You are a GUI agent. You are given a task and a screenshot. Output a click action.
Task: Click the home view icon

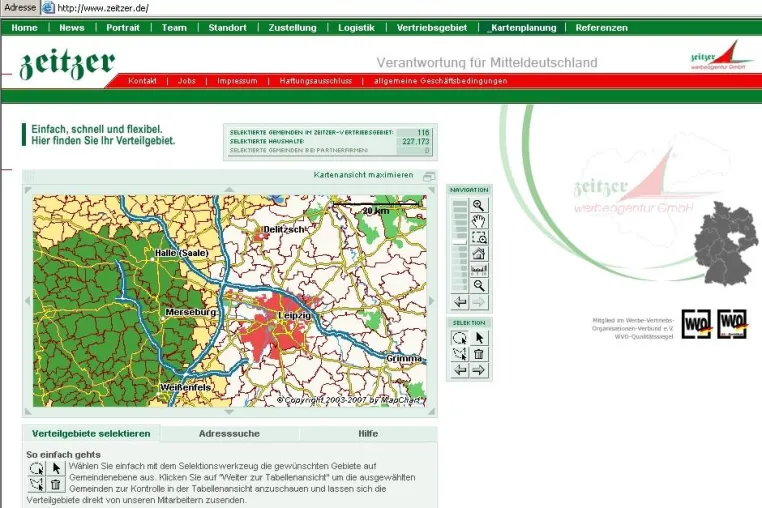[x=479, y=254]
